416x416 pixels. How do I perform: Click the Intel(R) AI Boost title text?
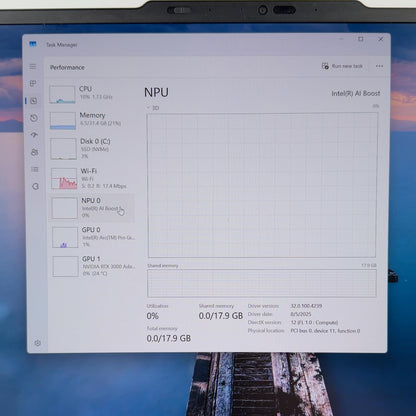pos(356,93)
